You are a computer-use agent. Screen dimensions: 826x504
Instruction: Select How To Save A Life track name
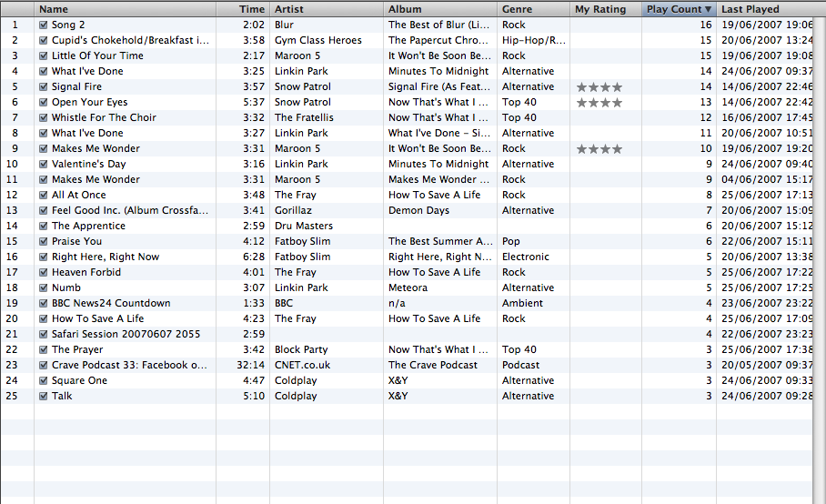tap(97, 318)
